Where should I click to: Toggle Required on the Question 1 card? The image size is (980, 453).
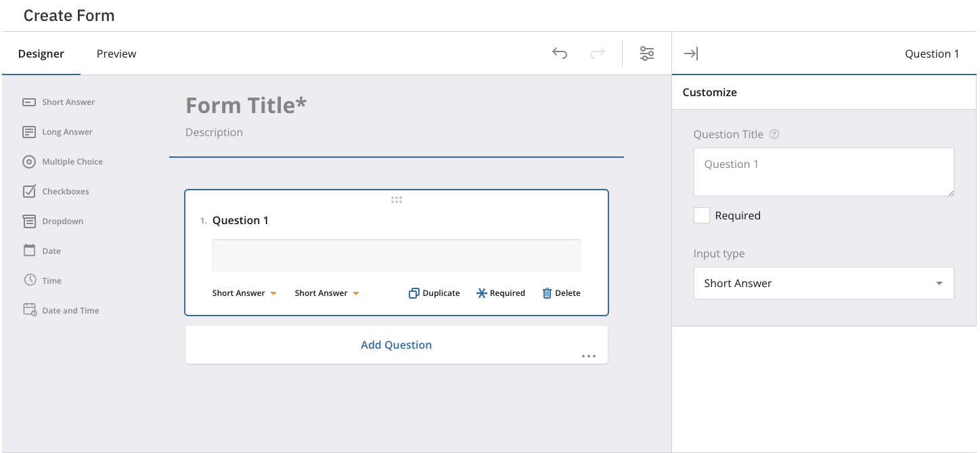point(501,293)
